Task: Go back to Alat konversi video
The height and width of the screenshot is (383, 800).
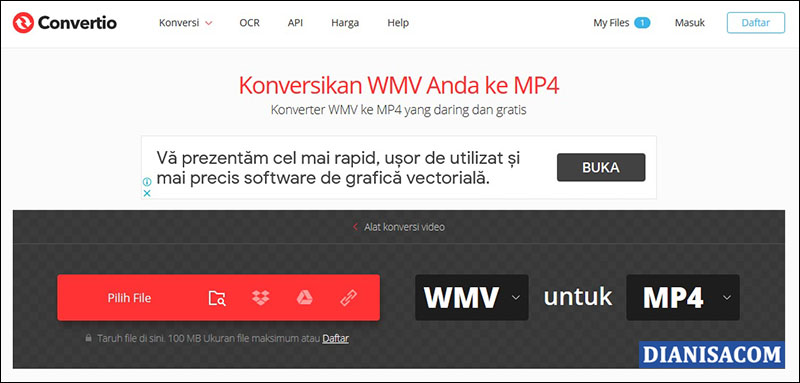Action: coord(399,227)
